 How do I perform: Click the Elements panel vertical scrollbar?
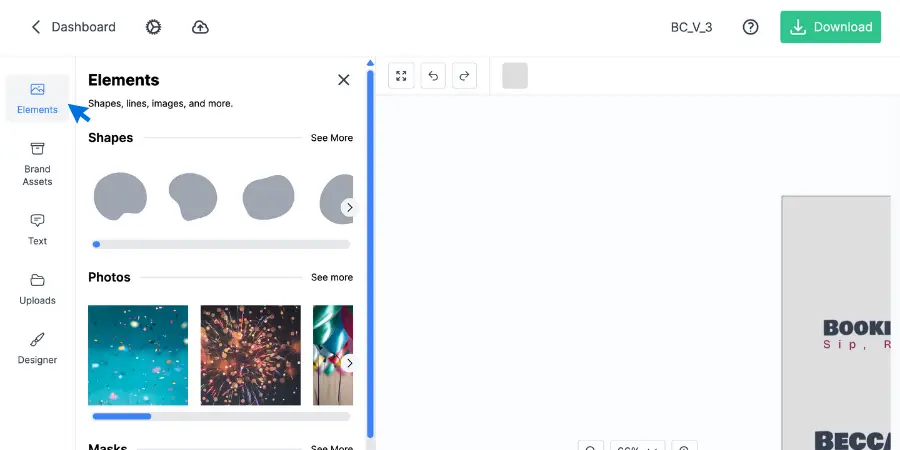370,254
